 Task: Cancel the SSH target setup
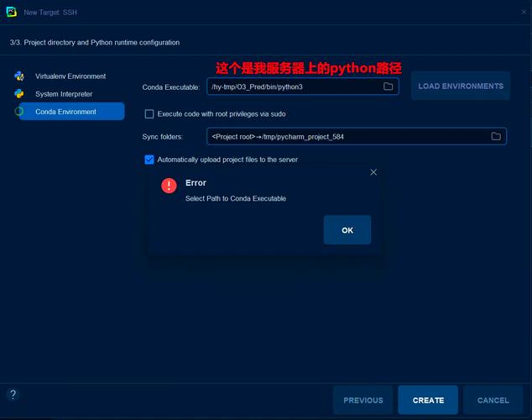(493, 400)
